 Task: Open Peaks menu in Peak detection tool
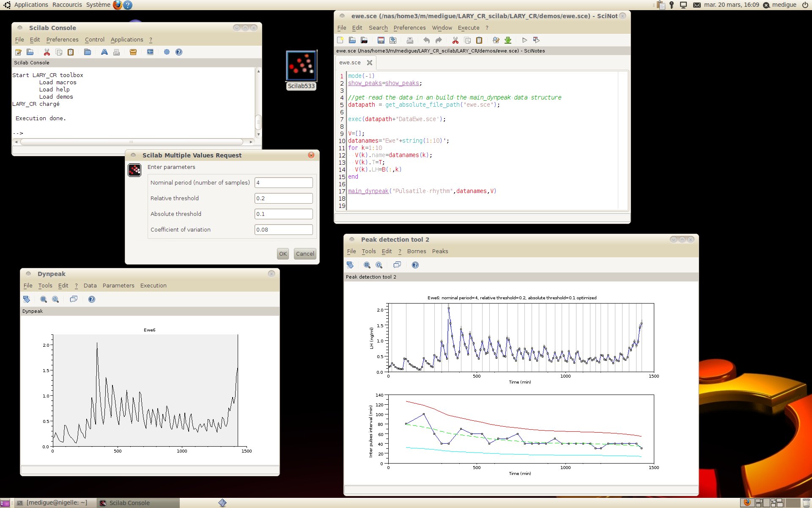pyautogui.click(x=440, y=251)
